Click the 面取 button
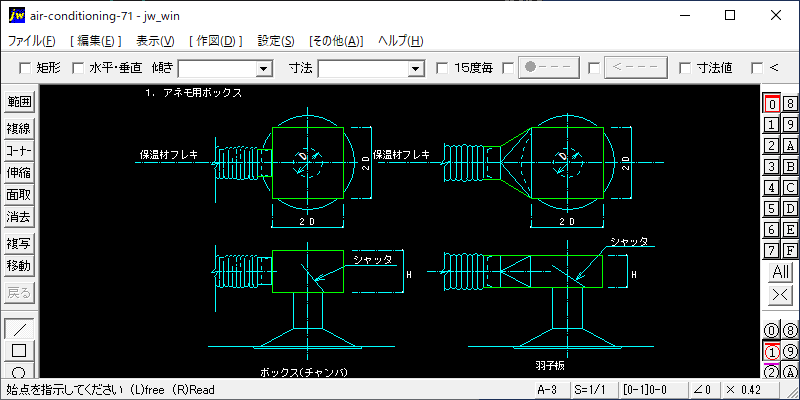 (x=19, y=195)
